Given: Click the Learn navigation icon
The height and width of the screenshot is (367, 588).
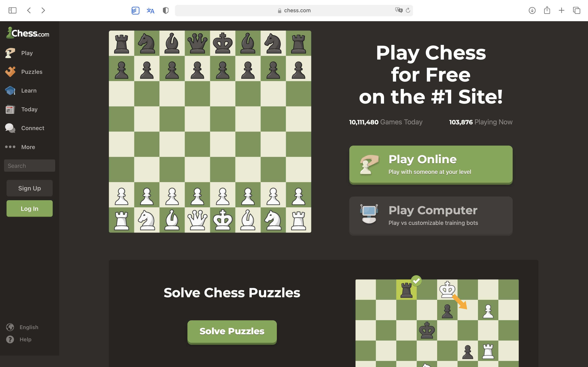Looking at the screenshot, I should [x=10, y=90].
